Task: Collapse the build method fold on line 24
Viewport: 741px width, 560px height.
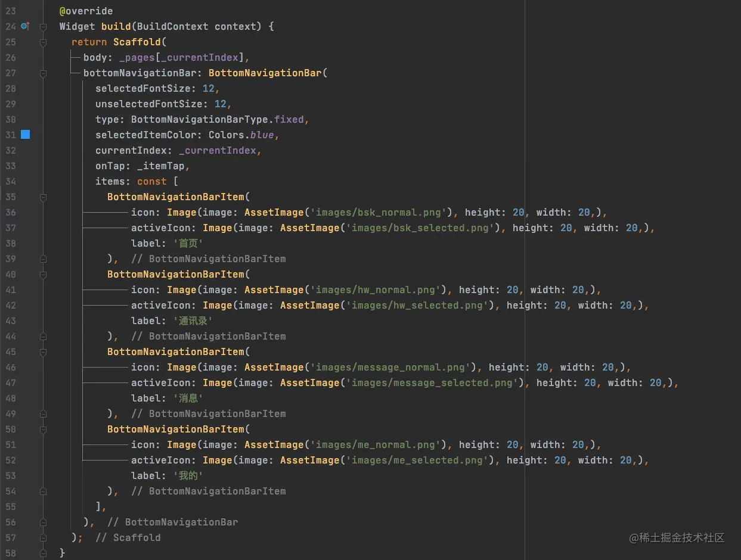Action: [43, 27]
